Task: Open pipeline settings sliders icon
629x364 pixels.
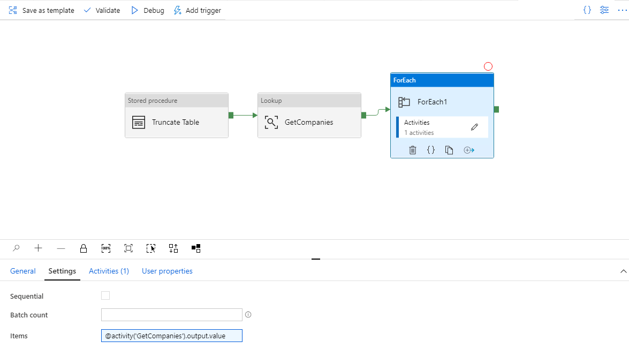Action: [604, 10]
